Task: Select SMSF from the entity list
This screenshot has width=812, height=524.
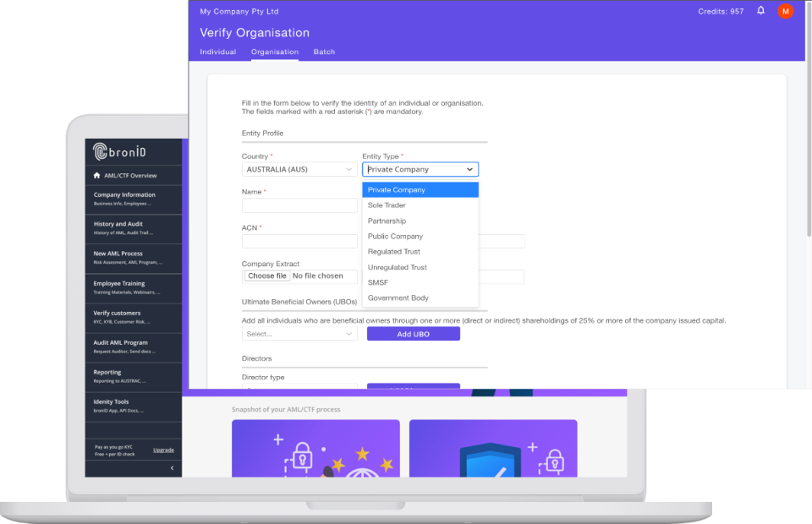Action: coord(378,282)
